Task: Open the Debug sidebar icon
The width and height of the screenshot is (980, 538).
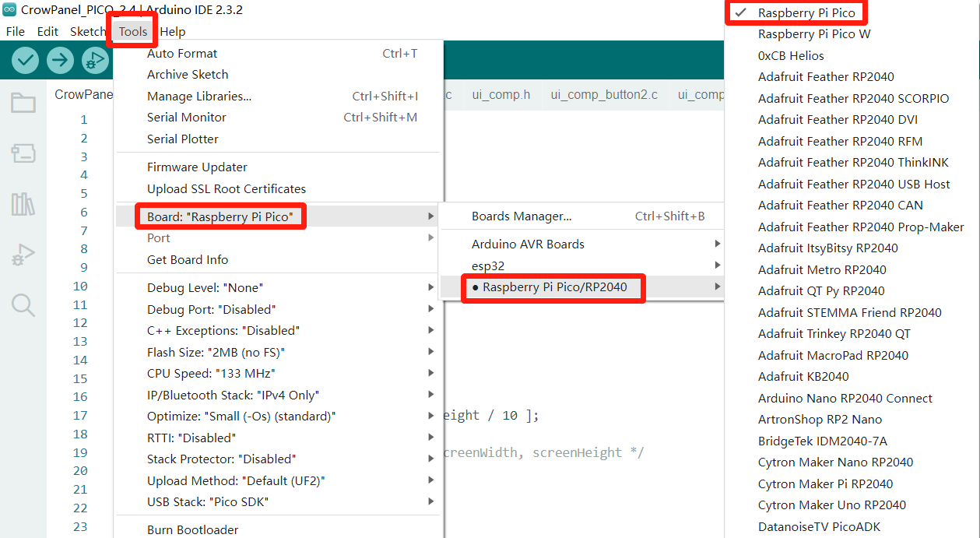Action: 23,255
